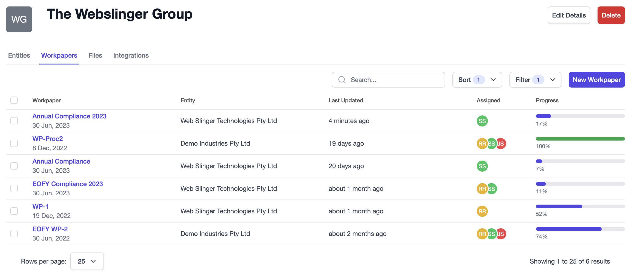Click the search input field
Viewport: 644px width, 276px height.
coord(388,79)
